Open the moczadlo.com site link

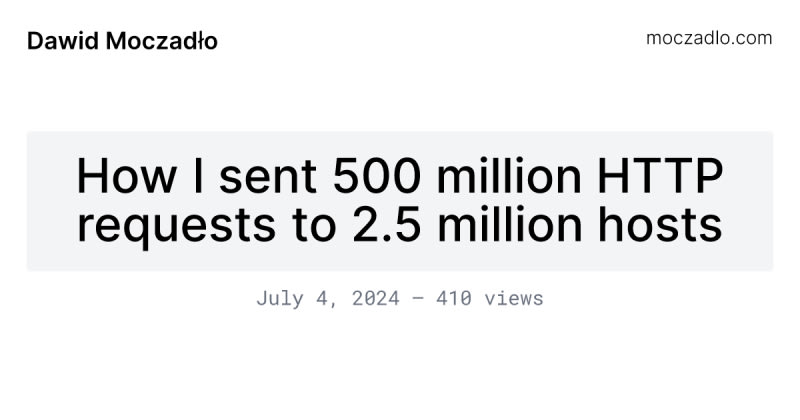coord(709,38)
